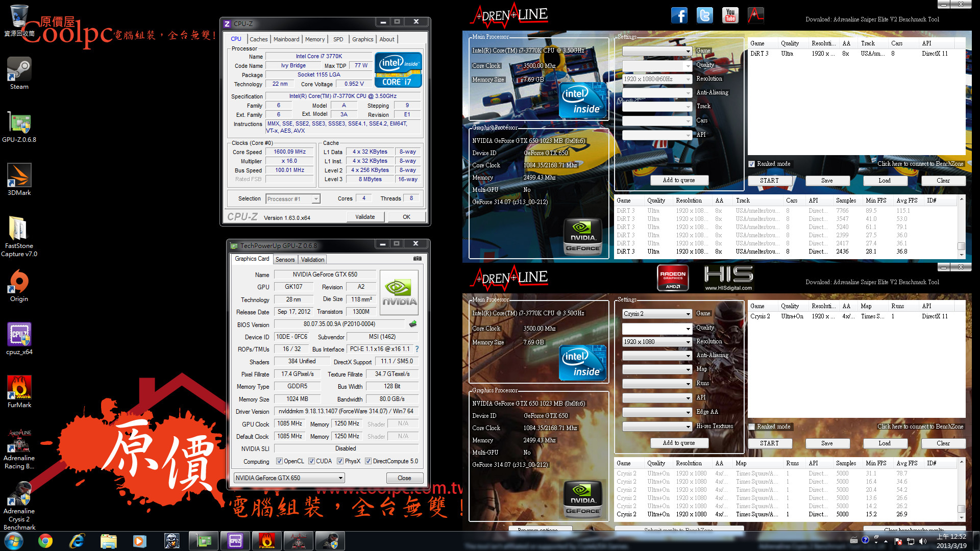The height and width of the screenshot is (551, 980).
Task: Expand NVIDIA GeForce GTX 650 GPU selector
Action: tap(340, 478)
